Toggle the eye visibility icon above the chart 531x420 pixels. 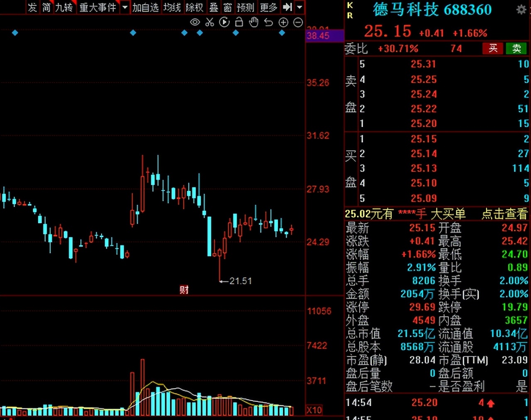pos(195,22)
